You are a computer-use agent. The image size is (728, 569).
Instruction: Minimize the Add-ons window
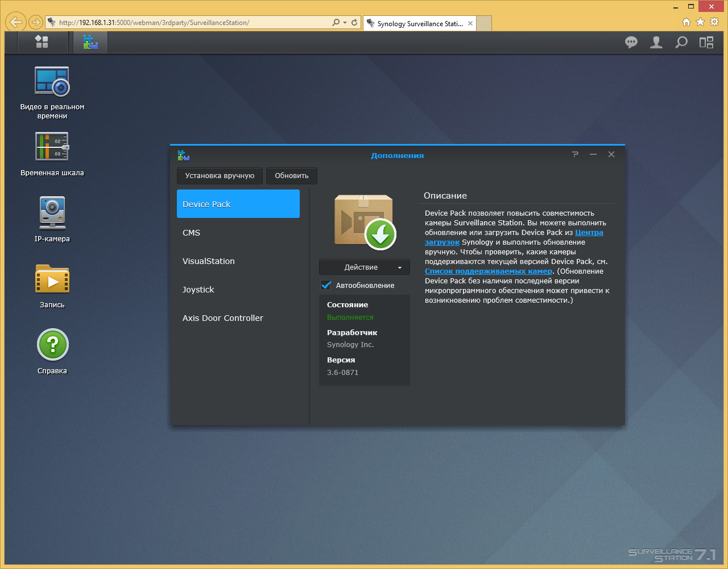click(x=593, y=154)
